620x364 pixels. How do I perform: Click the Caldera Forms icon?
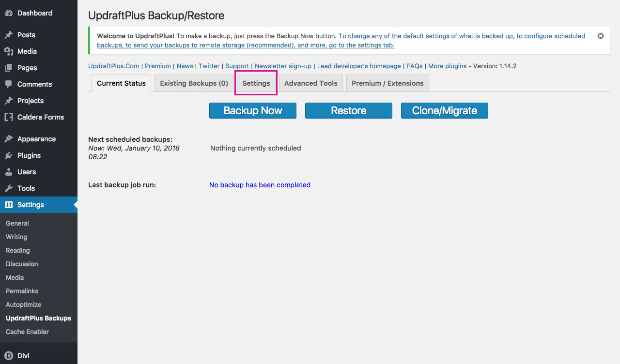9,117
